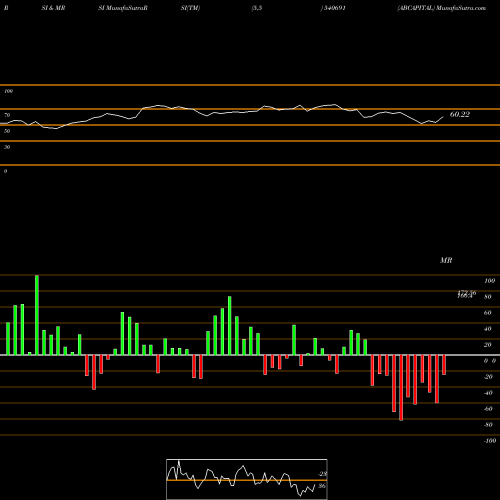Click the -80 label on MR axis

[488, 425]
